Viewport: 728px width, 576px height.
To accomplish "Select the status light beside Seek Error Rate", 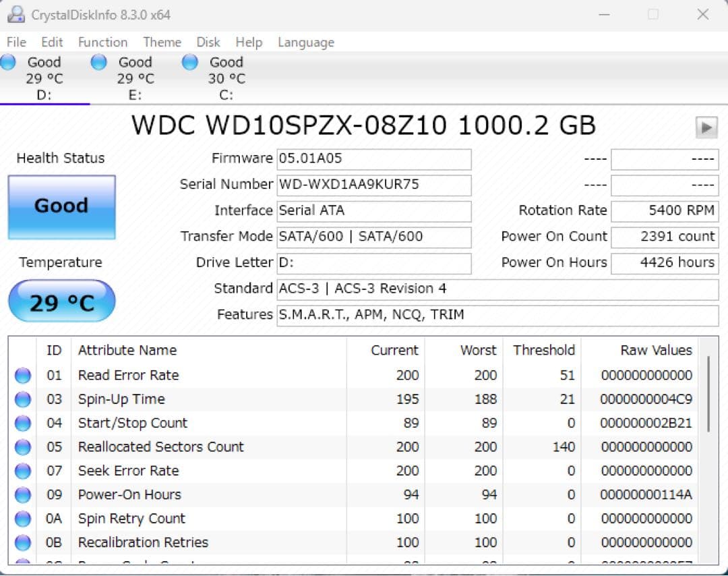I will coord(22,470).
